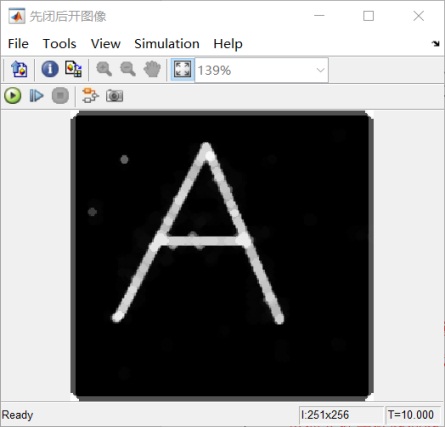Image resolution: width=445 pixels, height=427 pixels.
Task: Click the Stop simulation button
Action: pyautogui.click(x=60, y=96)
